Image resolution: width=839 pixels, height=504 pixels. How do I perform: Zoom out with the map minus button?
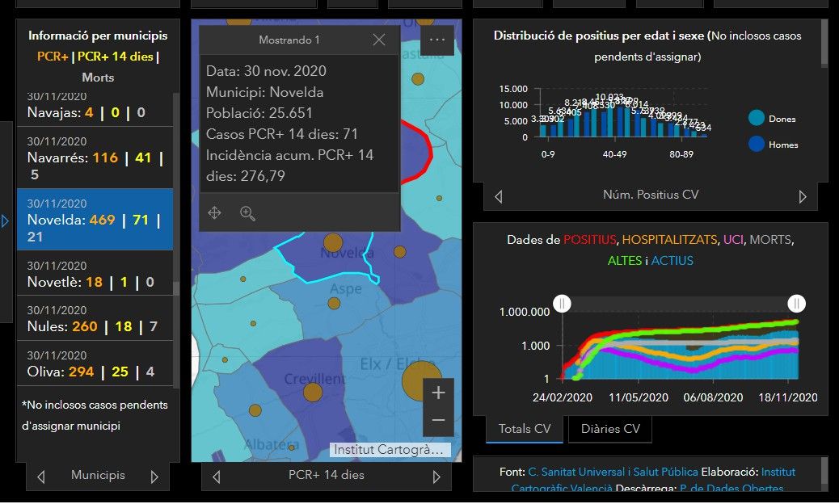pyautogui.click(x=438, y=420)
